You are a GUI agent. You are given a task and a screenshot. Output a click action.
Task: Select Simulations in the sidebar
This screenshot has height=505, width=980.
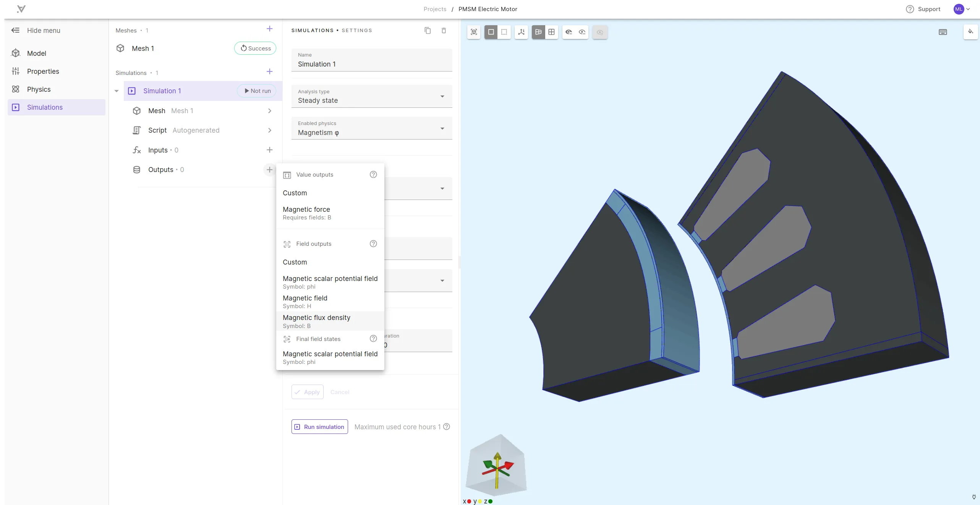point(57,107)
